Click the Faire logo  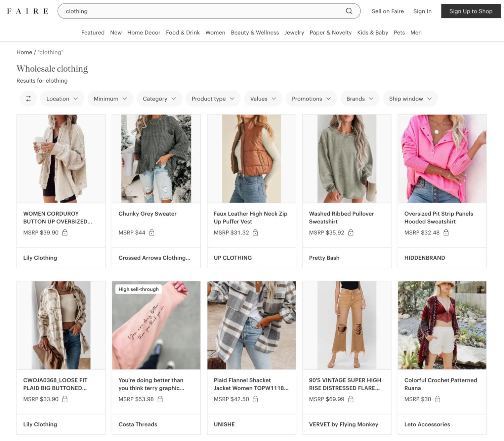(28, 11)
